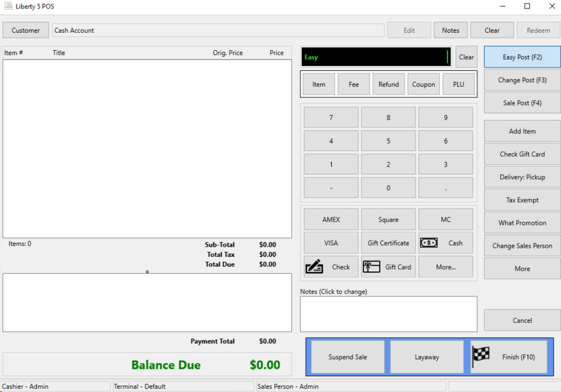
Task: Open the Customer lookup button
Action: pos(25,30)
